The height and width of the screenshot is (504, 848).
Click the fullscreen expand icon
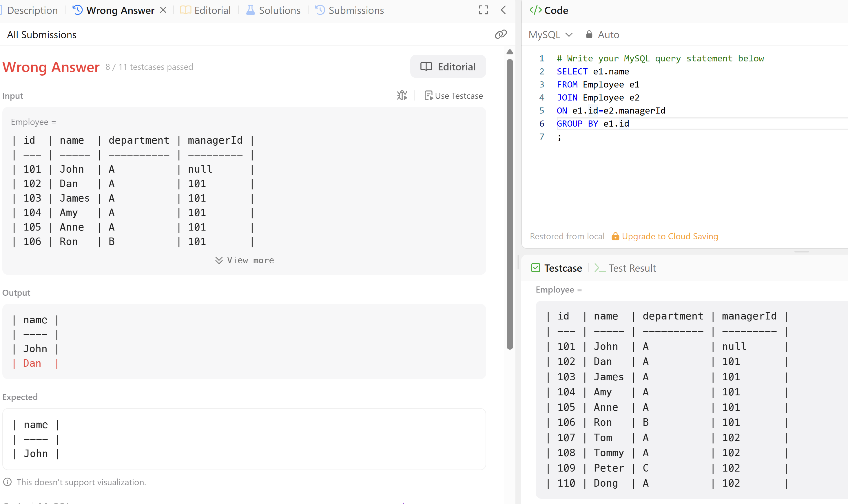[483, 10]
